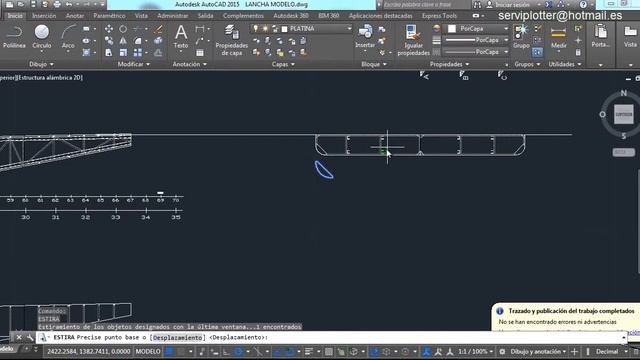Close the command line with X button
The height and width of the screenshot is (360, 640).
pyautogui.click(x=19, y=338)
